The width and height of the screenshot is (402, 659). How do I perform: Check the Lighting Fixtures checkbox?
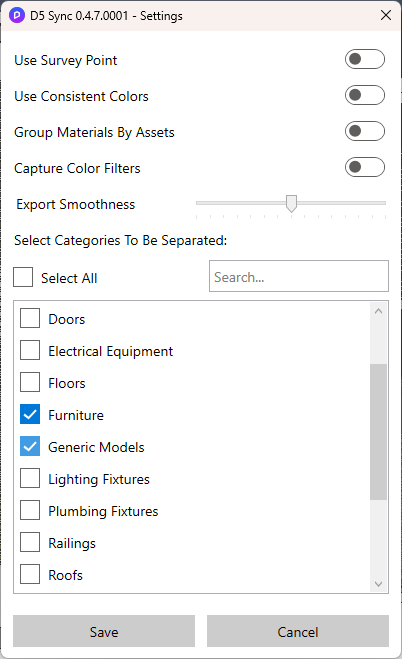[x=30, y=478]
